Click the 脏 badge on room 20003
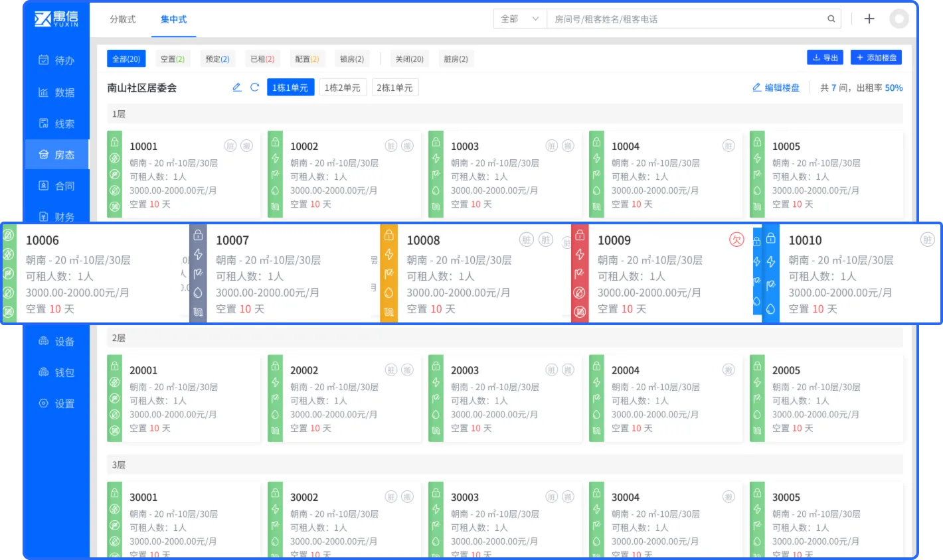Image resolution: width=943 pixels, height=560 pixels. coord(552,370)
